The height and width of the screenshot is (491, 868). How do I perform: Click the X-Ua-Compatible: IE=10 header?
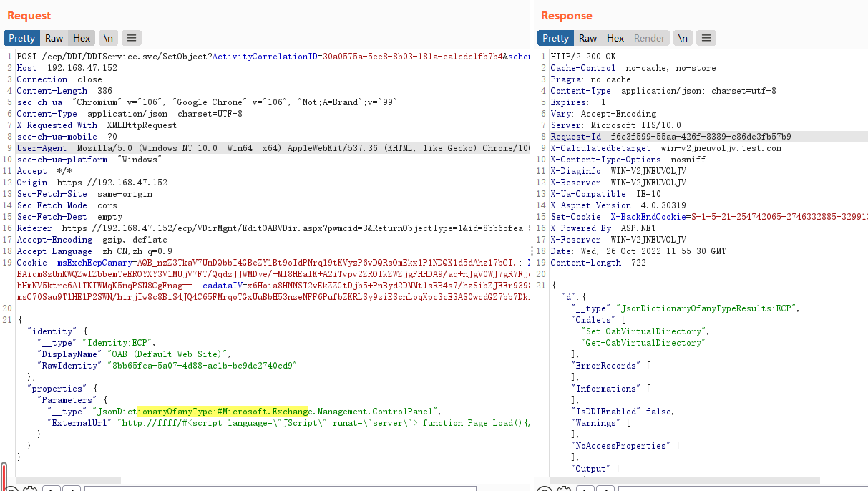606,194
